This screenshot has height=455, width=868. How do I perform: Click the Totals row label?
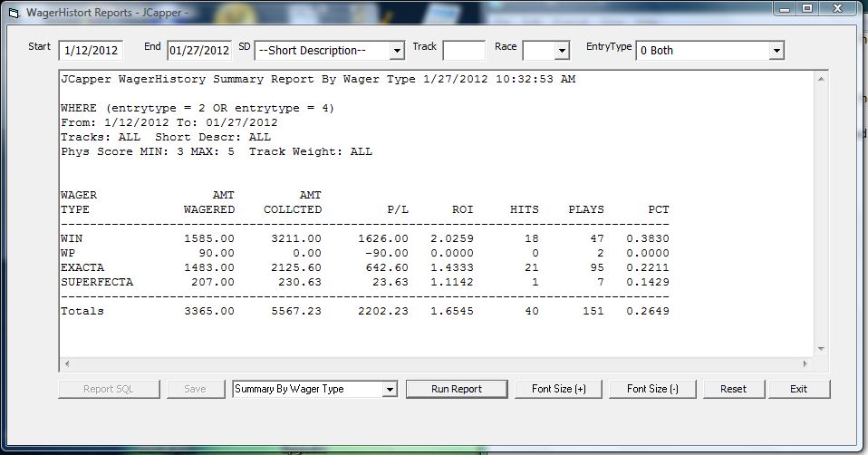coord(82,311)
